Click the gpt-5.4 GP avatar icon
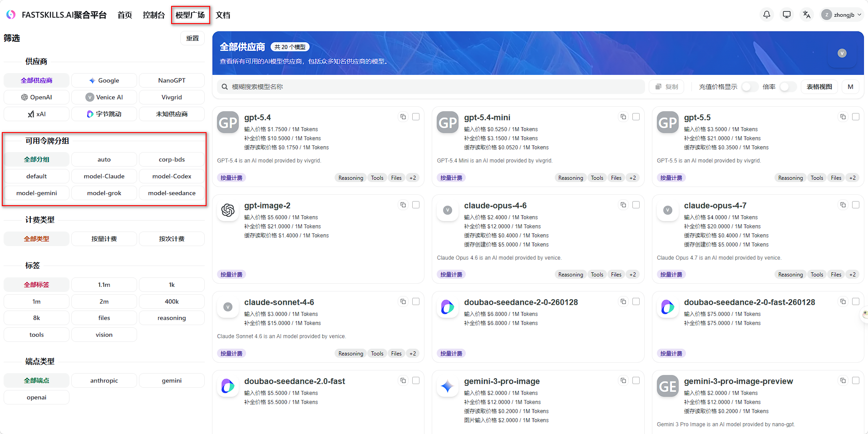 tap(228, 123)
